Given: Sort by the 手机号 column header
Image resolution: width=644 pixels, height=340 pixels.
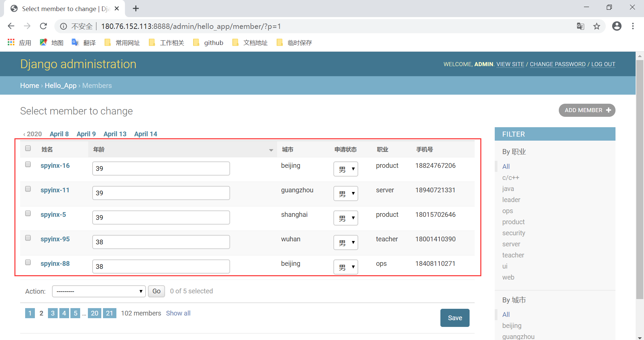Looking at the screenshot, I should [425, 149].
